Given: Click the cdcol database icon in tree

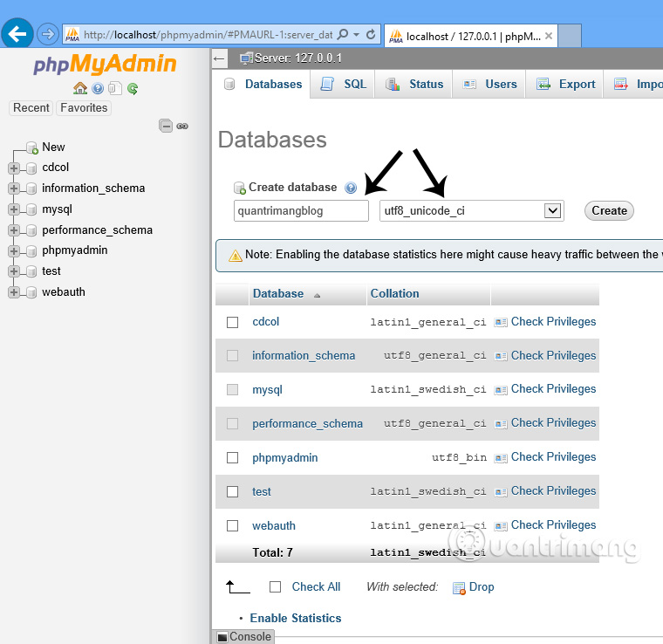Looking at the screenshot, I should 31,168.
